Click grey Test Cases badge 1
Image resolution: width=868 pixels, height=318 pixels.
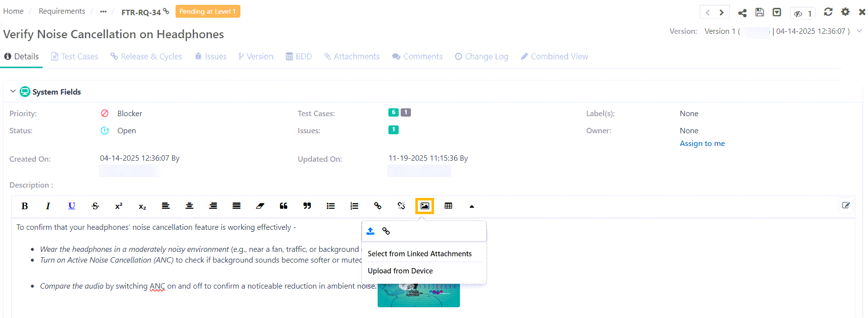tap(406, 112)
